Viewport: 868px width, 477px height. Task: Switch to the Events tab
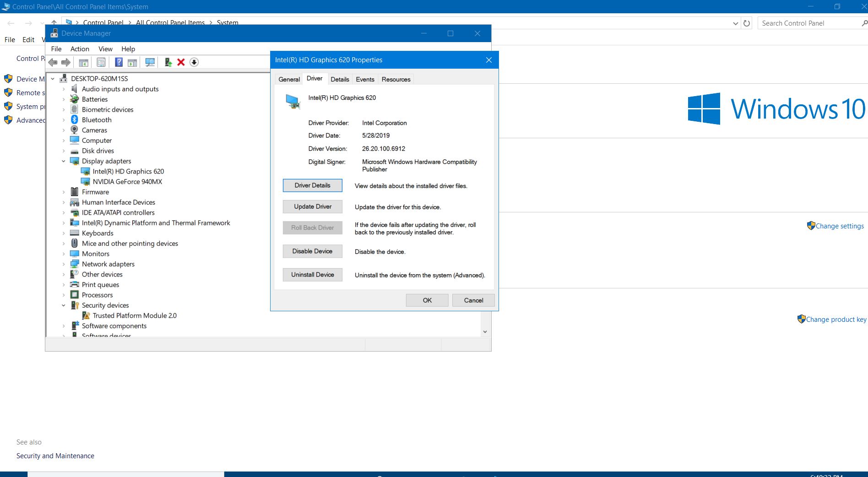(x=365, y=79)
